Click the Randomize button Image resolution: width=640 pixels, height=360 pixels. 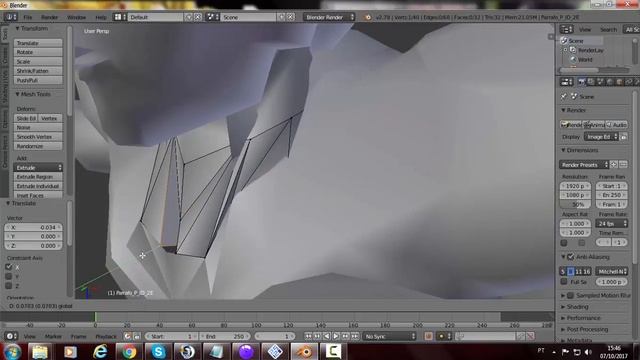pos(38,146)
